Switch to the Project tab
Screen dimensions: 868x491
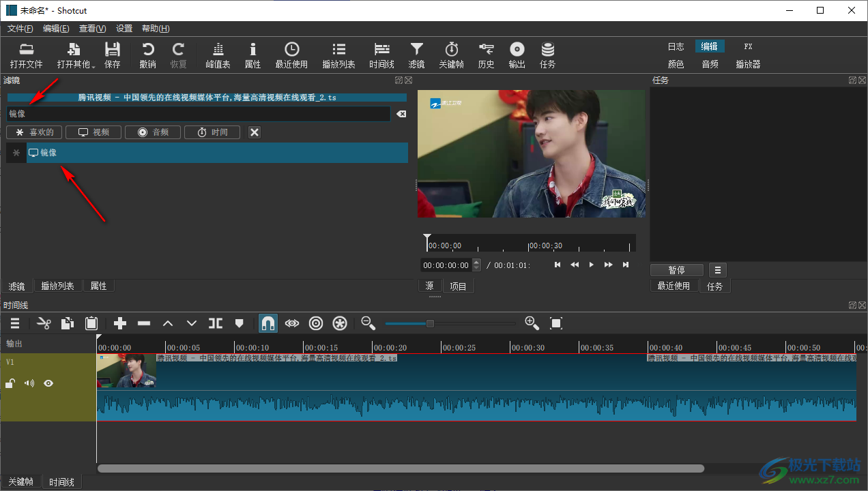point(458,286)
